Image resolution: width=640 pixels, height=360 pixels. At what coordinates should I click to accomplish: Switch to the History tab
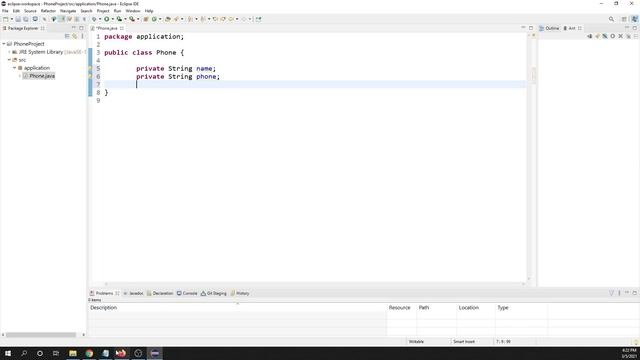point(240,293)
